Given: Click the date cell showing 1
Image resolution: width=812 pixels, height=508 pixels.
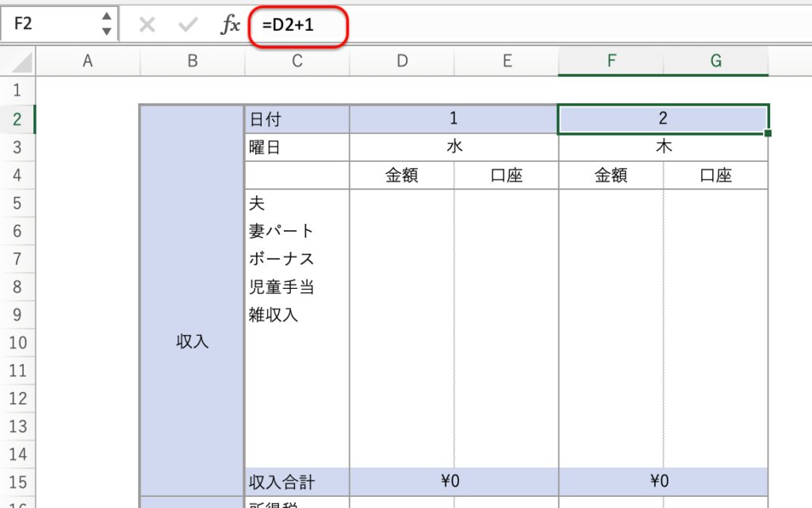Looking at the screenshot, I should [454, 119].
